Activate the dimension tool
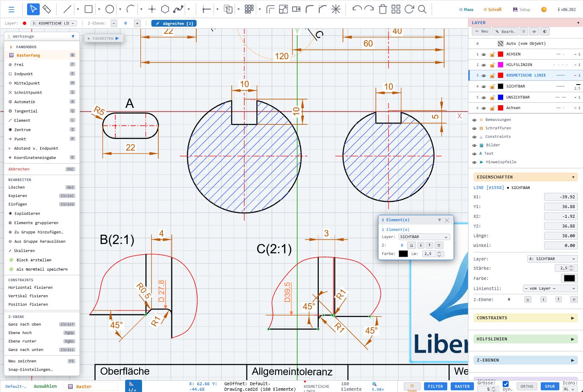This screenshot has height=392, width=583. pyautogui.click(x=207, y=9)
